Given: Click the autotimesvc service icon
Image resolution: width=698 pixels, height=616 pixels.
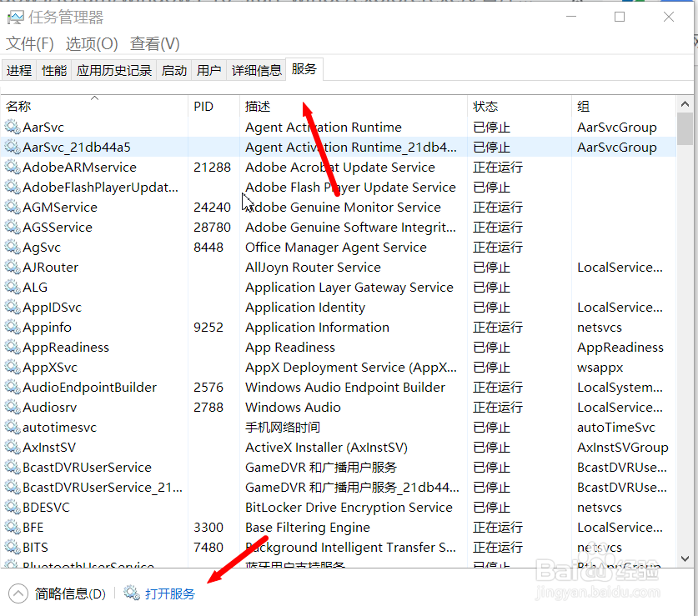Looking at the screenshot, I should click(x=13, y=428).
